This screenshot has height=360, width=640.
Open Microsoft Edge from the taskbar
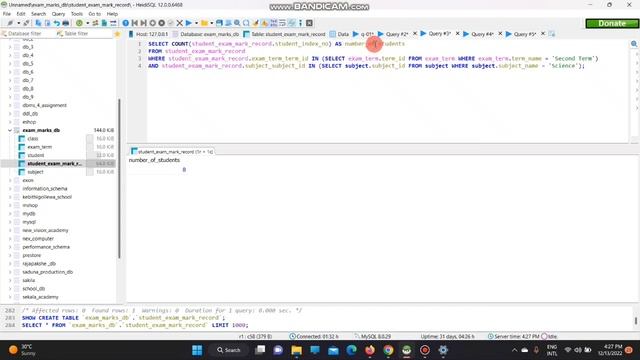pos(351,350)
